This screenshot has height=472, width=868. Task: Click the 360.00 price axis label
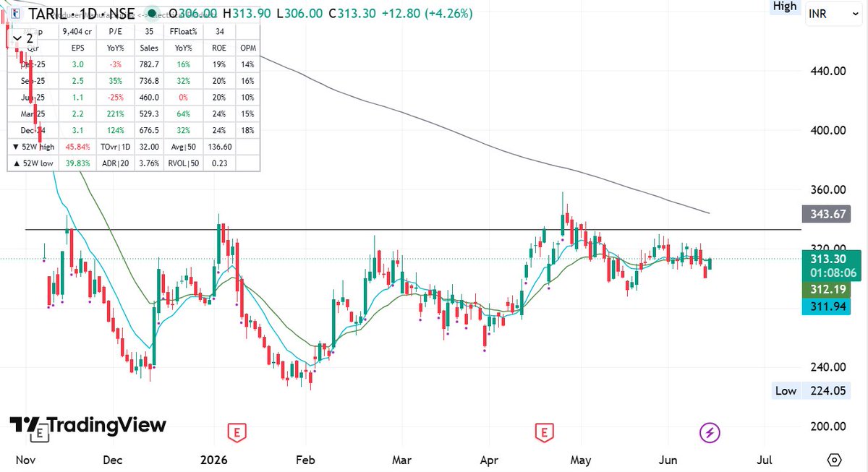tap(828, 190)
